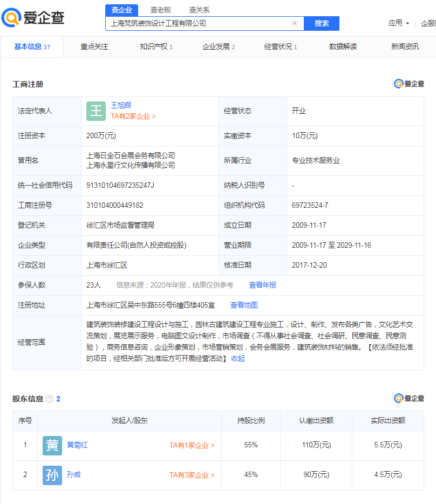Click the 爱企查 watermark beside 股东信息

(x=409, y=398)
